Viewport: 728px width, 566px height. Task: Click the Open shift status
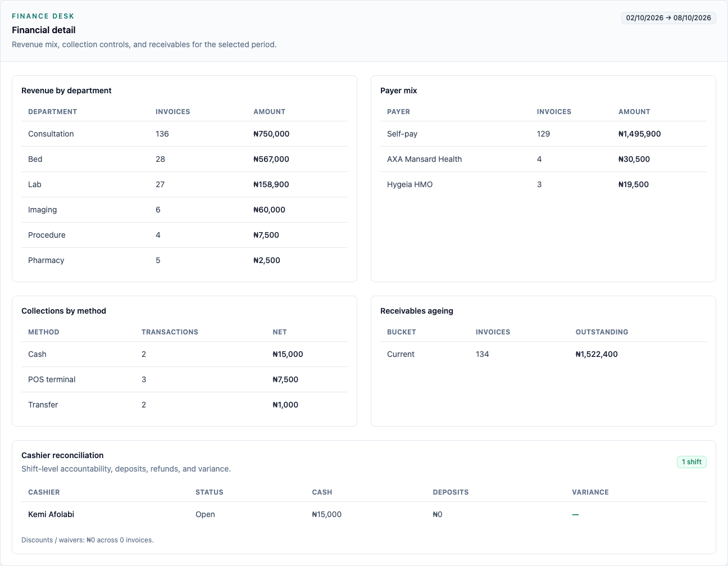pyautogui.click(x=205, y=514)
